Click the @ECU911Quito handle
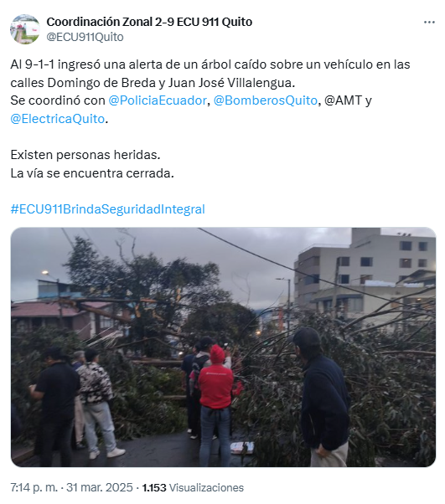Viewport: 445px width, 504px height. coord(85,37)
